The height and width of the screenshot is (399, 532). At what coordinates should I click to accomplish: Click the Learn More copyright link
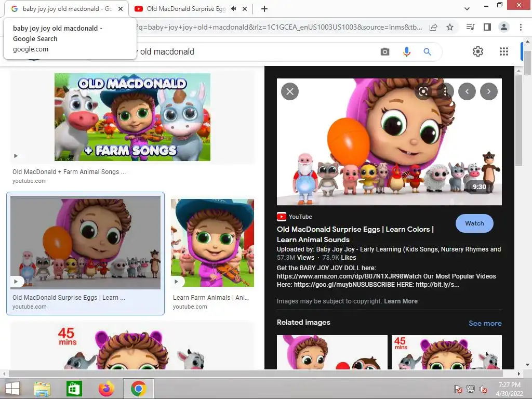pyautogui.click(x=401, y=301)
